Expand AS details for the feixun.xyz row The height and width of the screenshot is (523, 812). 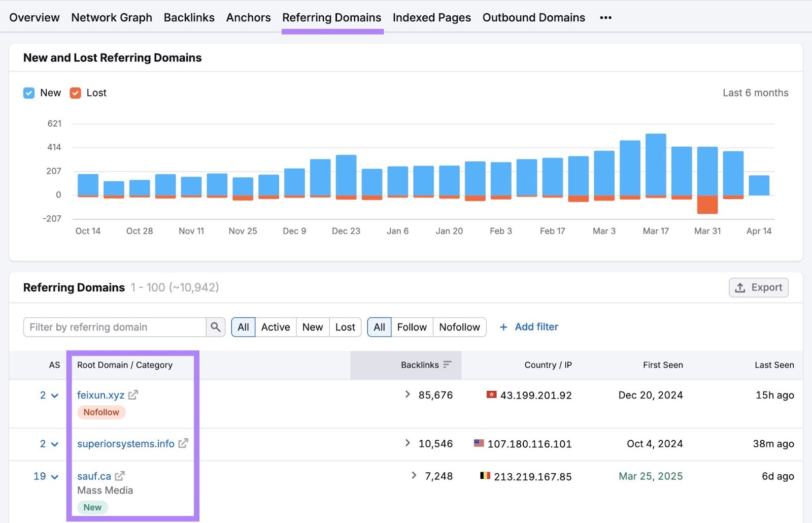tap(54, 395)
